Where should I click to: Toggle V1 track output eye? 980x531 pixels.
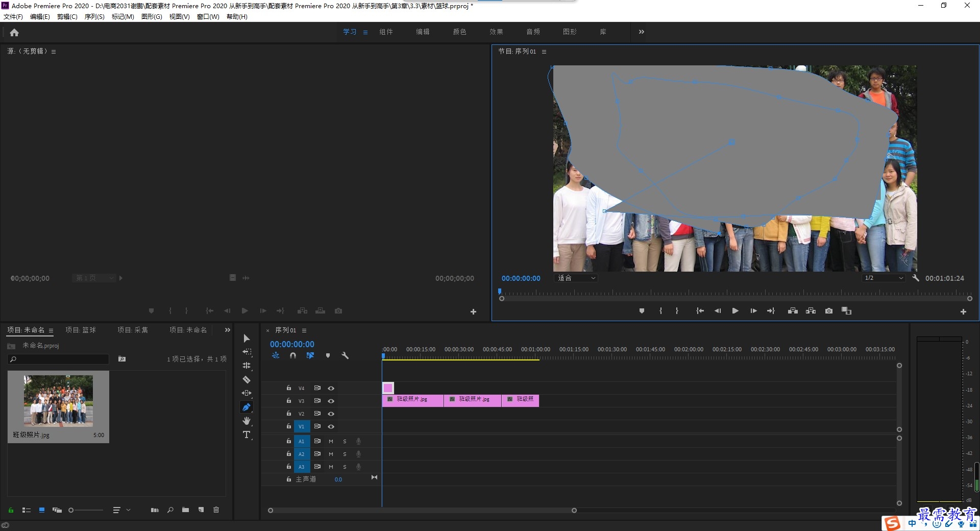tap(331, 426)
